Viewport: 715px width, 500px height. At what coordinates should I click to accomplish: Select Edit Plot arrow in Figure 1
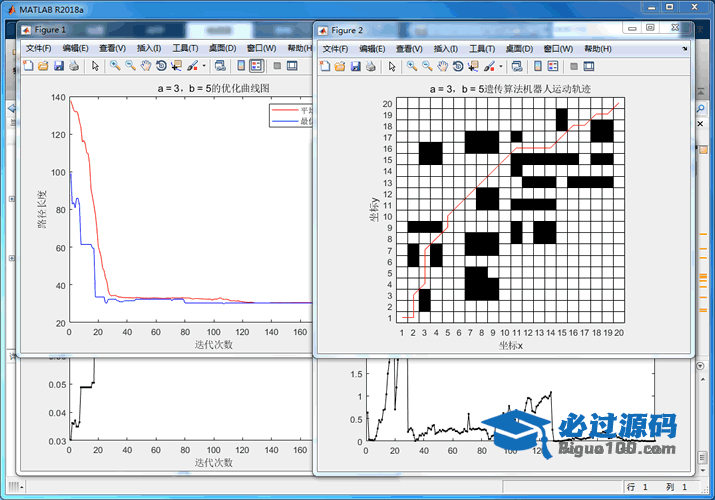coord(95,66)
